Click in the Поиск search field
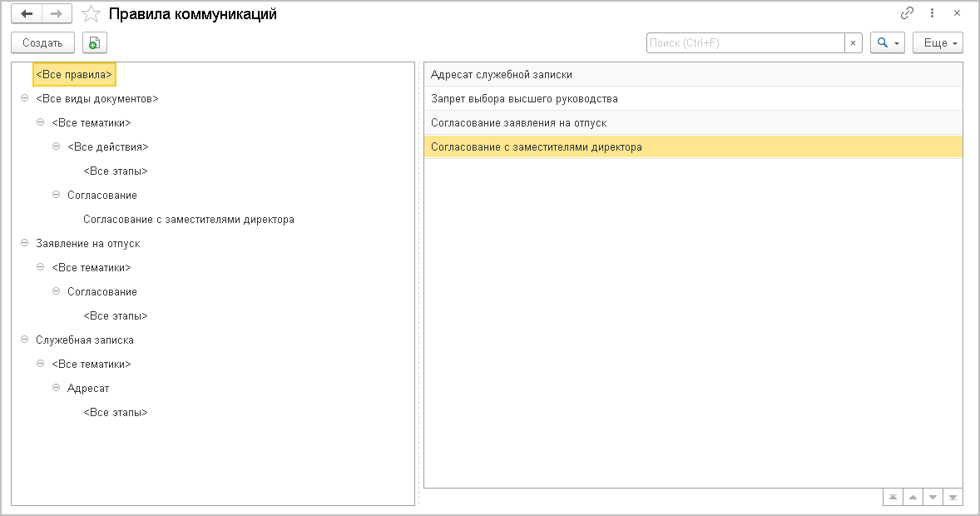Viewport: 980px width, 516px height. (x=745, y=43)
